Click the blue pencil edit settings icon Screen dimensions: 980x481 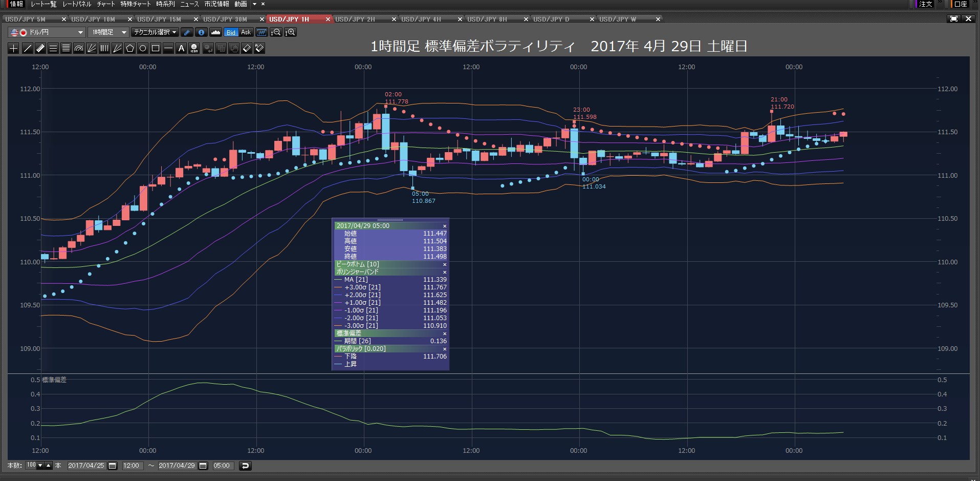click(x=187, y=32)
